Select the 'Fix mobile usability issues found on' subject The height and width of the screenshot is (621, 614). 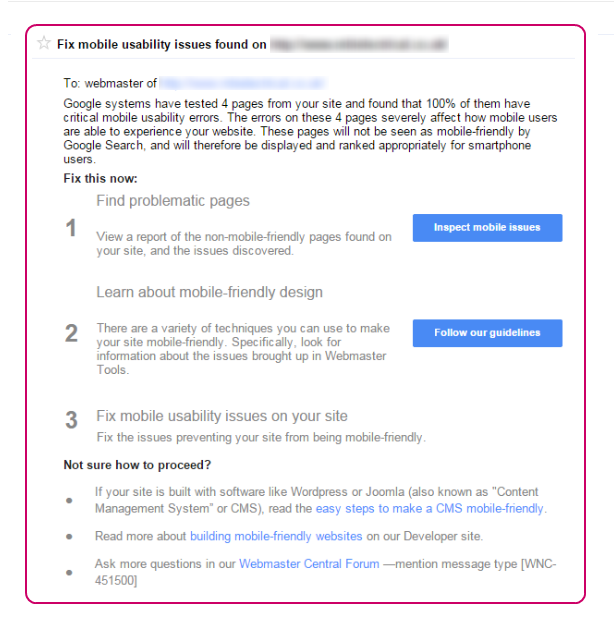(x=162, y=44)
